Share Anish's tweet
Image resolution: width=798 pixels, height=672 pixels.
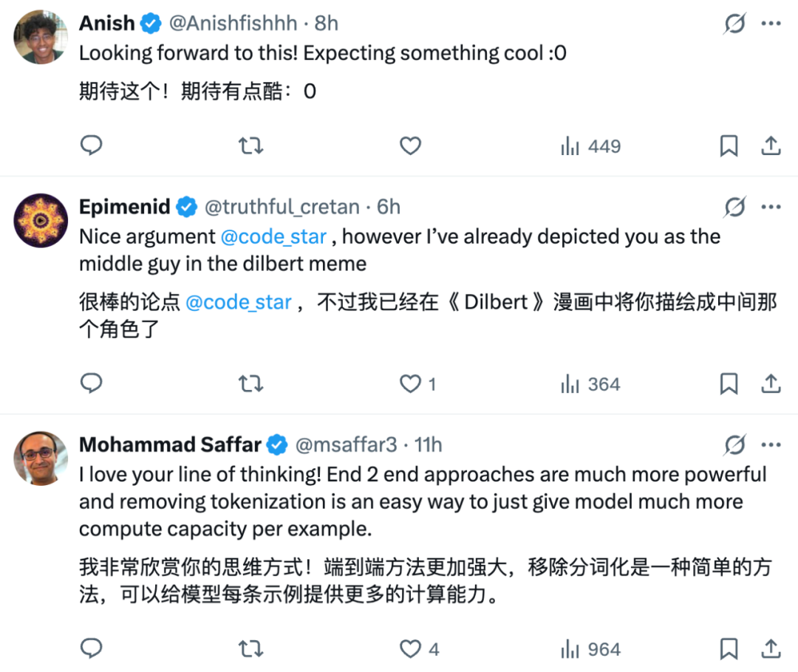[771, 146]
